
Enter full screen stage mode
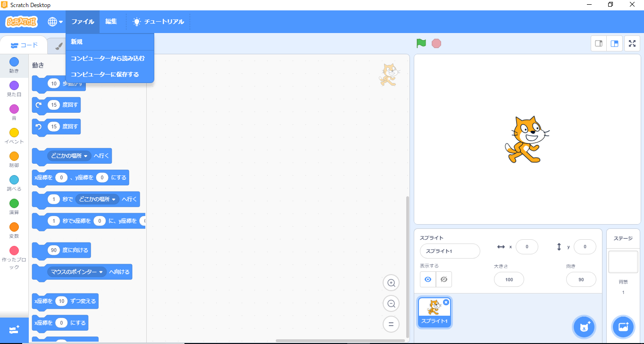click(632, 43)
